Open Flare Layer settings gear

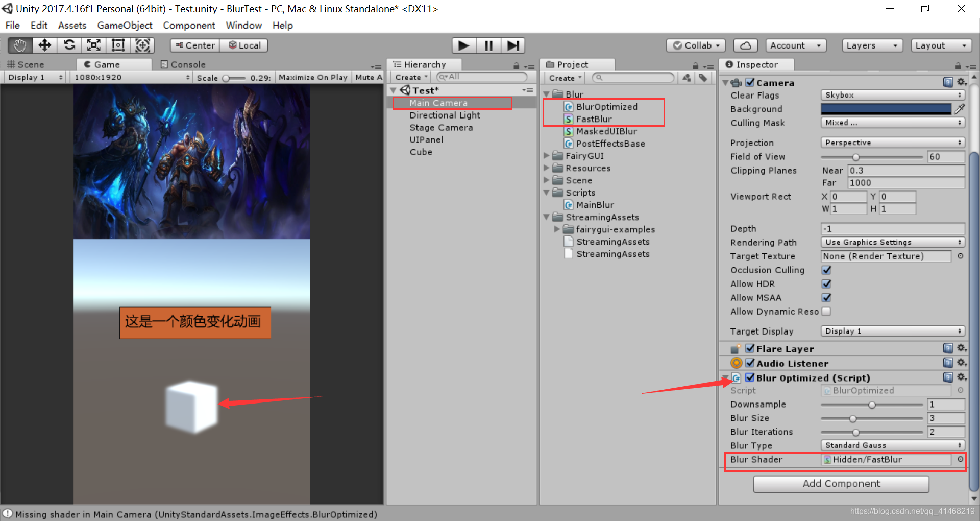962,348
